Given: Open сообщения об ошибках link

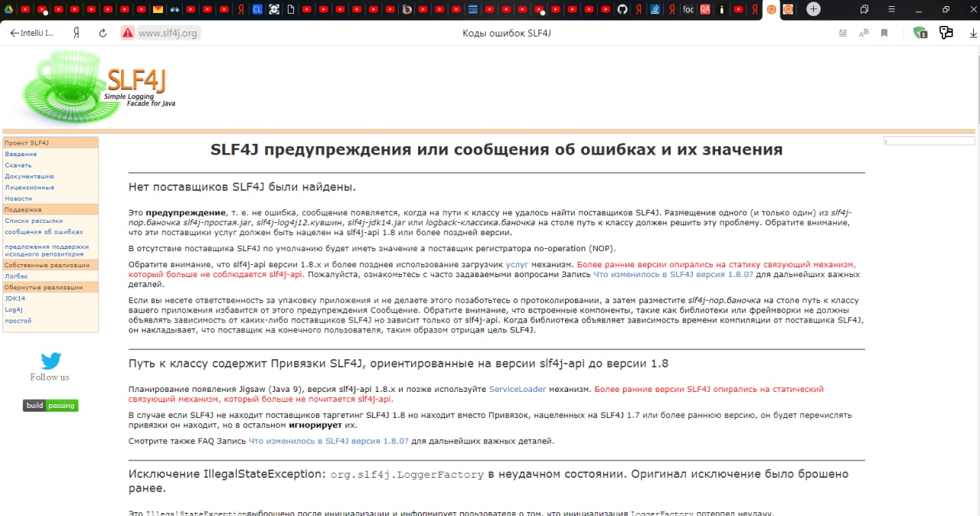Looking at the screenshot, I should click(x=44, y=231).
